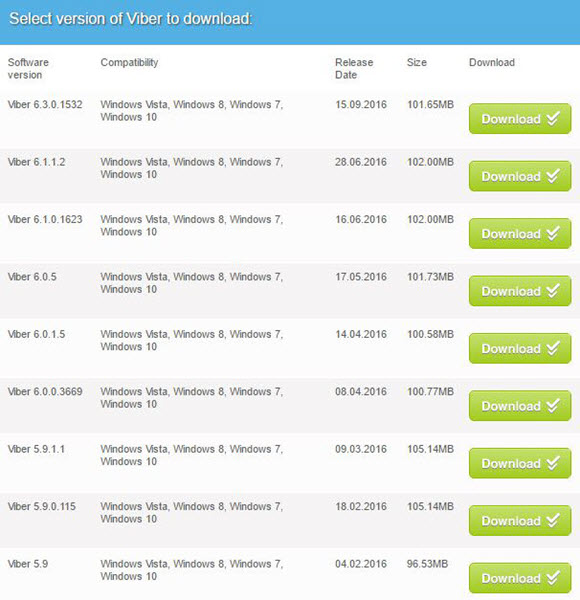Click release date 28.06.2016
This screenshot has width=580, height=600.
[361, 162]
